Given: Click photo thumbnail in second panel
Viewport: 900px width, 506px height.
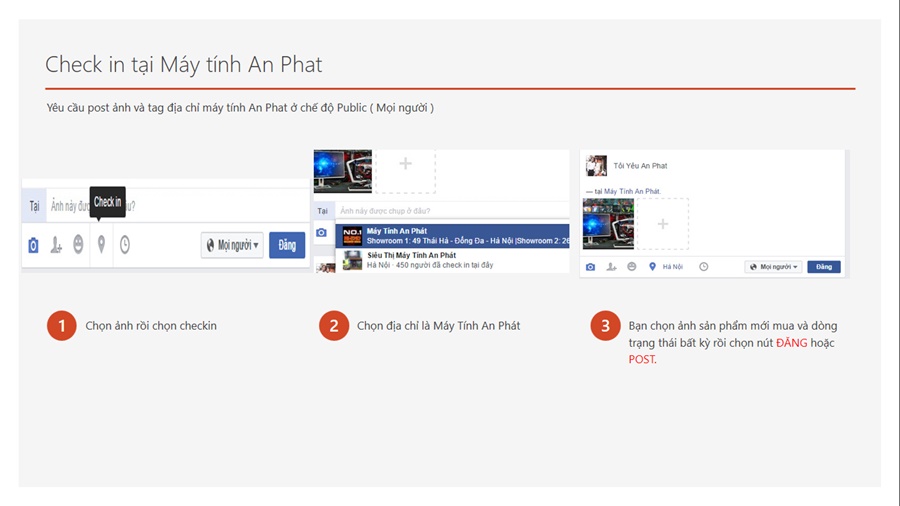Looking at the screenshot, I should (x=343, y=171).
